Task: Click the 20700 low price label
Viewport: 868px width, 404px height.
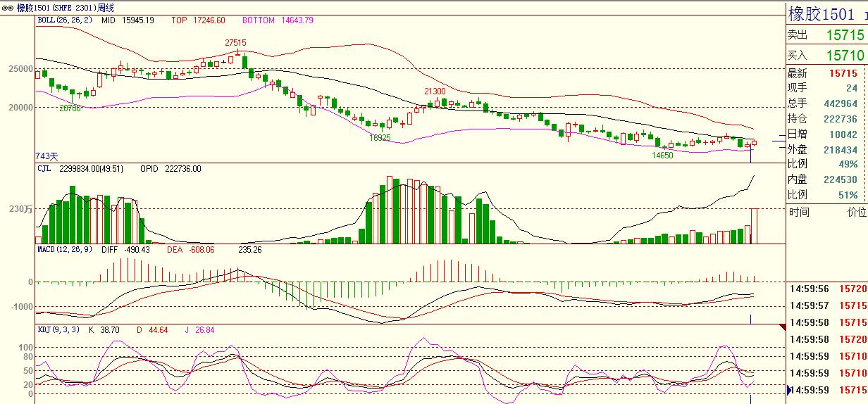Action: 70,108
